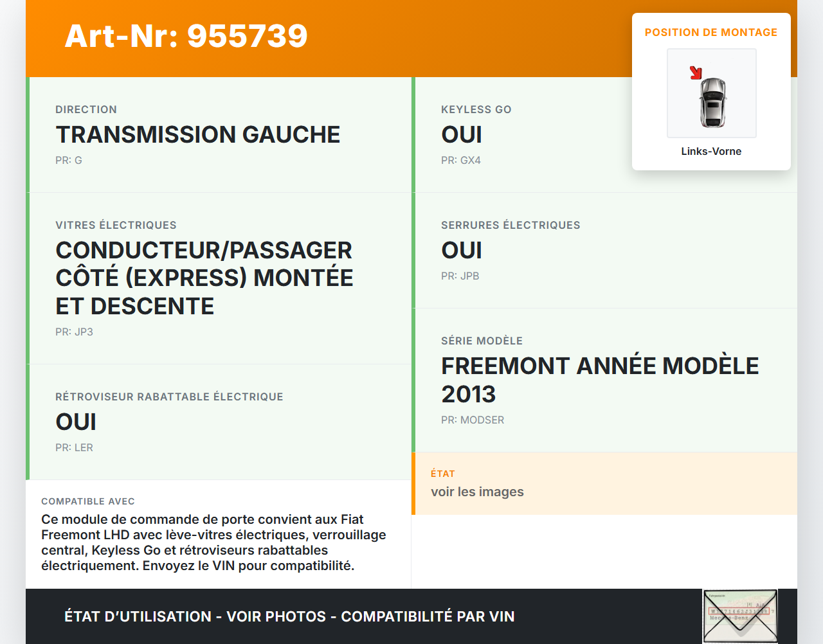Select the "OUI" value under Rétroviseur rabattable

pyautogui.click(x=76, y=422)
